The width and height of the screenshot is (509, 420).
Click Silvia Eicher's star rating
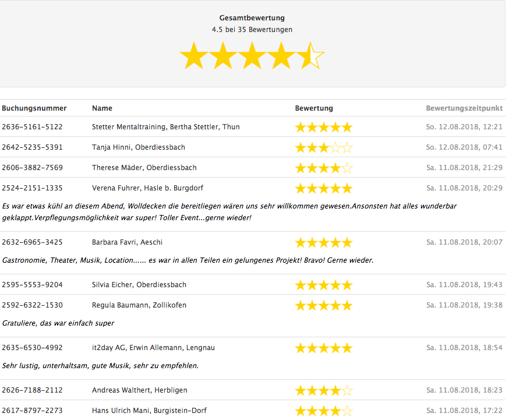pyautogui.click(x=324, y=285)
